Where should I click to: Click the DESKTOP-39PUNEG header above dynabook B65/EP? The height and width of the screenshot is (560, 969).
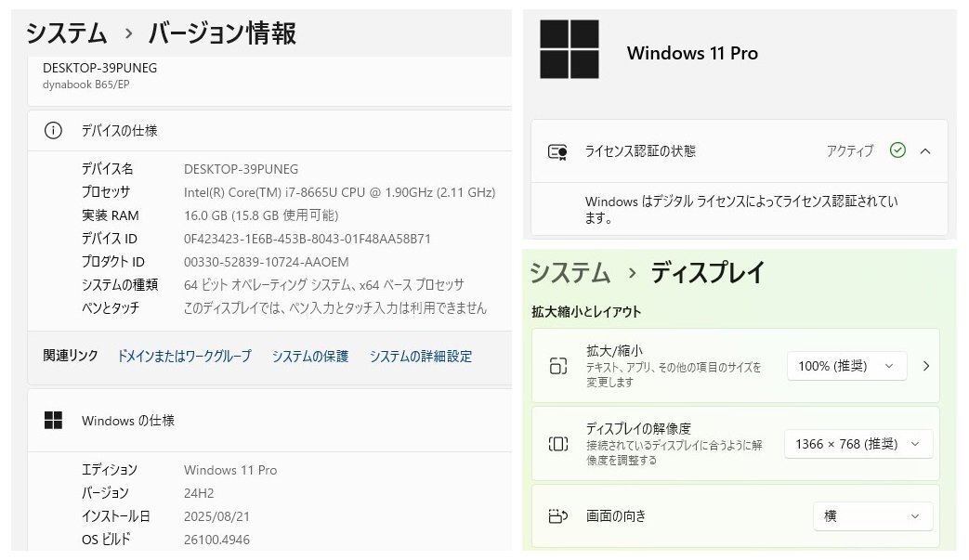pos(100,68)
